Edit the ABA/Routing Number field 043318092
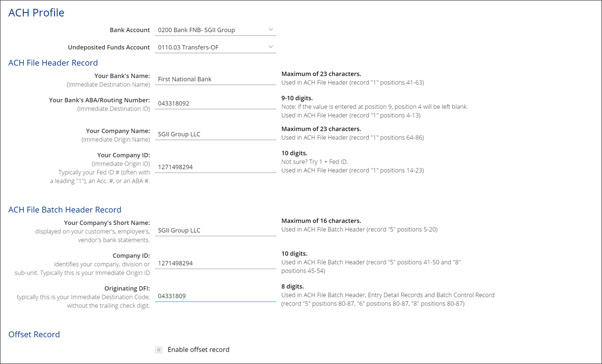Screen dimensions: 602x364 pyautogui.click(x=215, y=103)
